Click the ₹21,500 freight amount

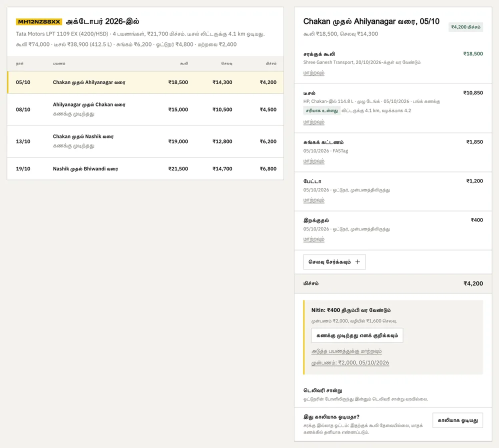178,168
